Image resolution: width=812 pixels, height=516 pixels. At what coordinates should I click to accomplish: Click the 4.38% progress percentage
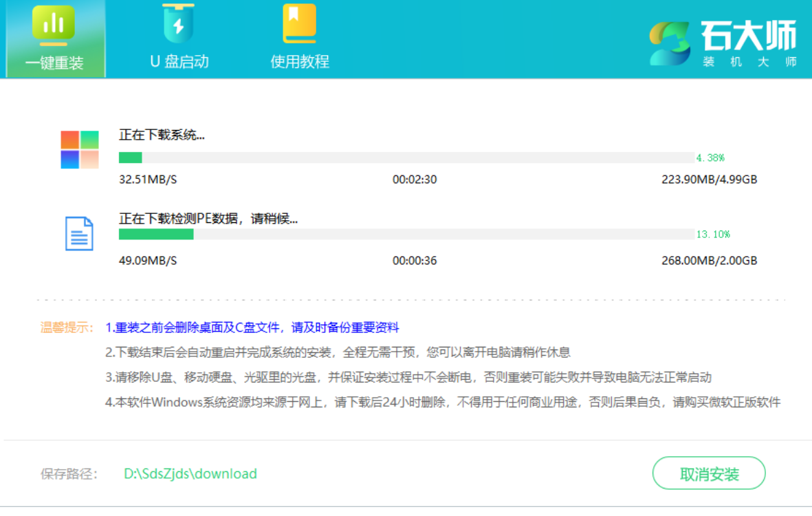point(710,158)
